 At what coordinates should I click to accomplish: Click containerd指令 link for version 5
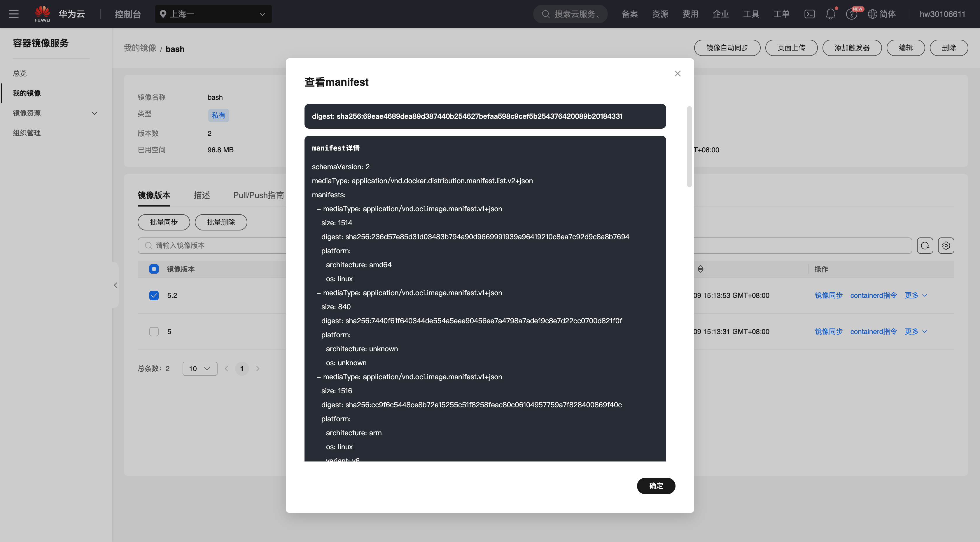point(873,331)
